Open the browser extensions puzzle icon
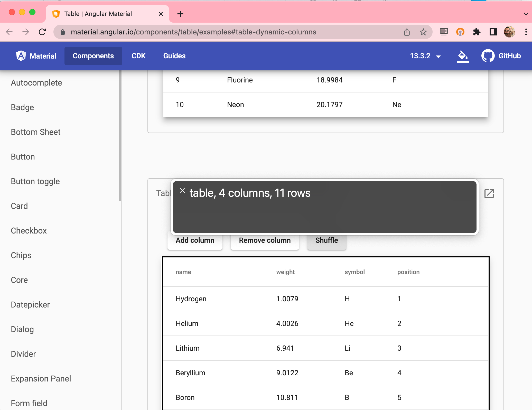 click(477, 32)
